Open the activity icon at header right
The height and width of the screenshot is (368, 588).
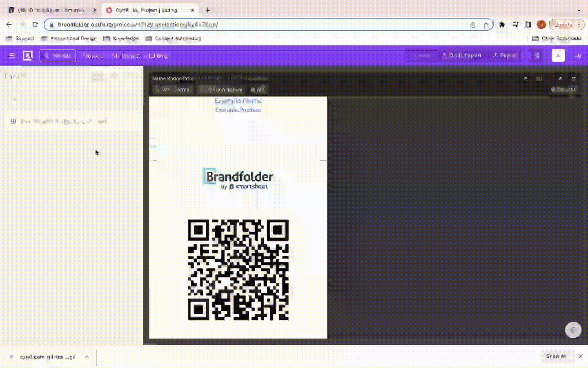(x=577, y=56)
